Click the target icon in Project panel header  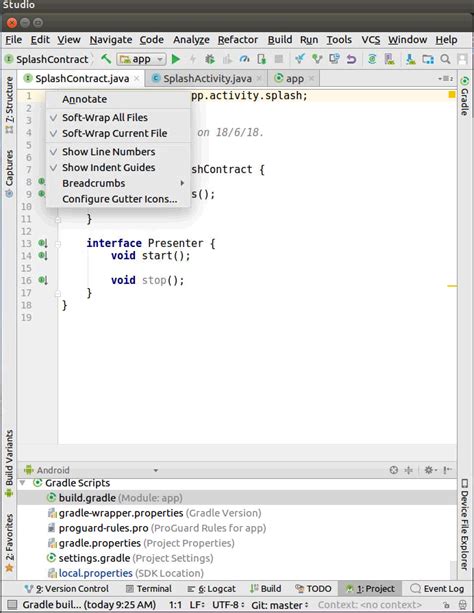[394, 470]
